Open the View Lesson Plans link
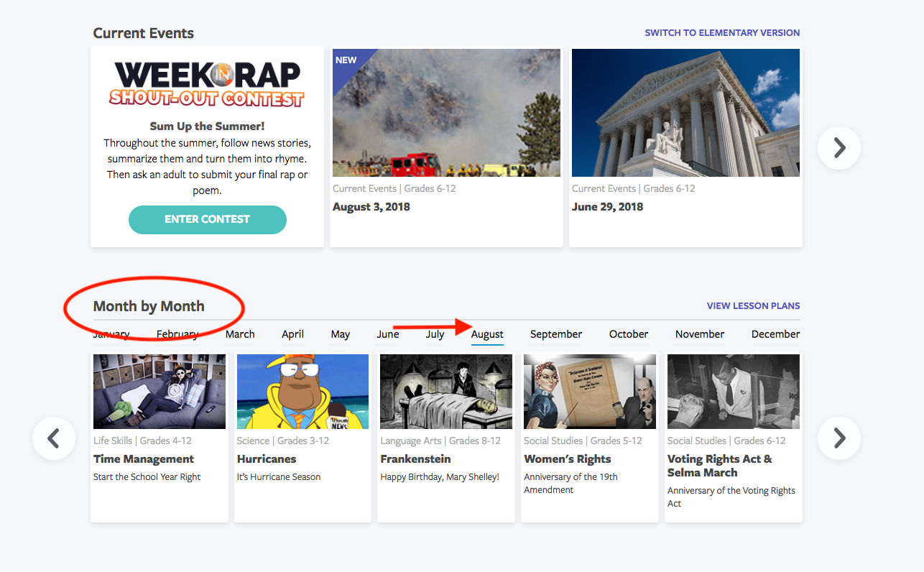Image resolution: width=924 pixels, height=572 pixels. tap(753, 306)
